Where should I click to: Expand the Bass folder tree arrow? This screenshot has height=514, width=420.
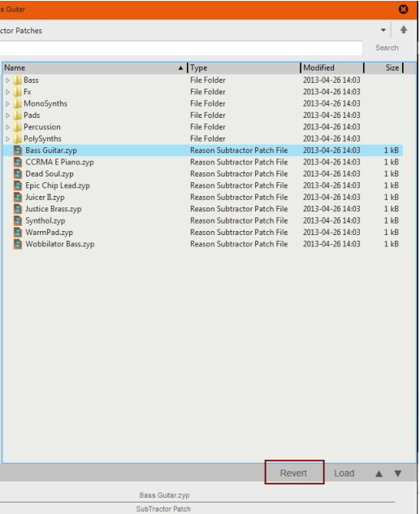point(7,81)
